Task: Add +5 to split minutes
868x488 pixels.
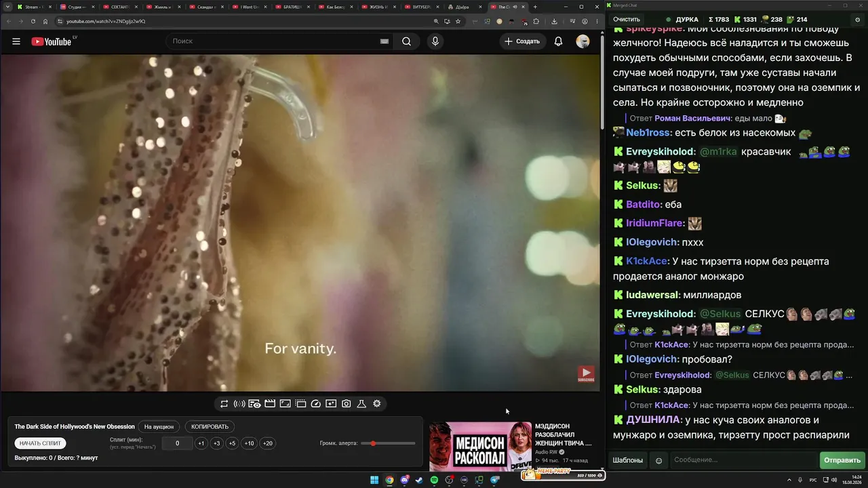Action: tap(232, 443)
